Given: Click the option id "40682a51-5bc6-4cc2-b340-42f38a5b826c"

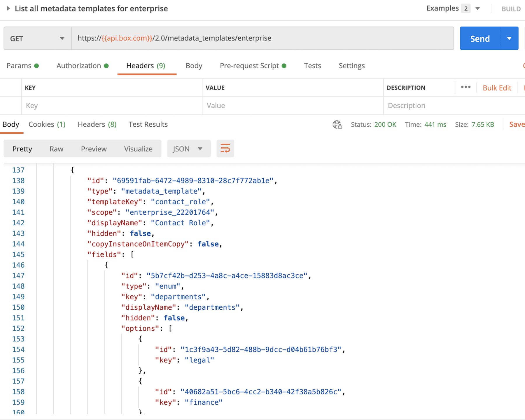Looking at the screenshot, I should [x=261, y=392].
